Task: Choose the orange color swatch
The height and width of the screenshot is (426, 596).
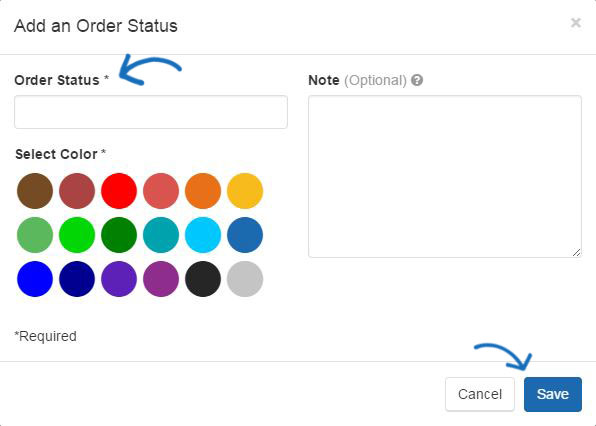Action: (203, 191)
